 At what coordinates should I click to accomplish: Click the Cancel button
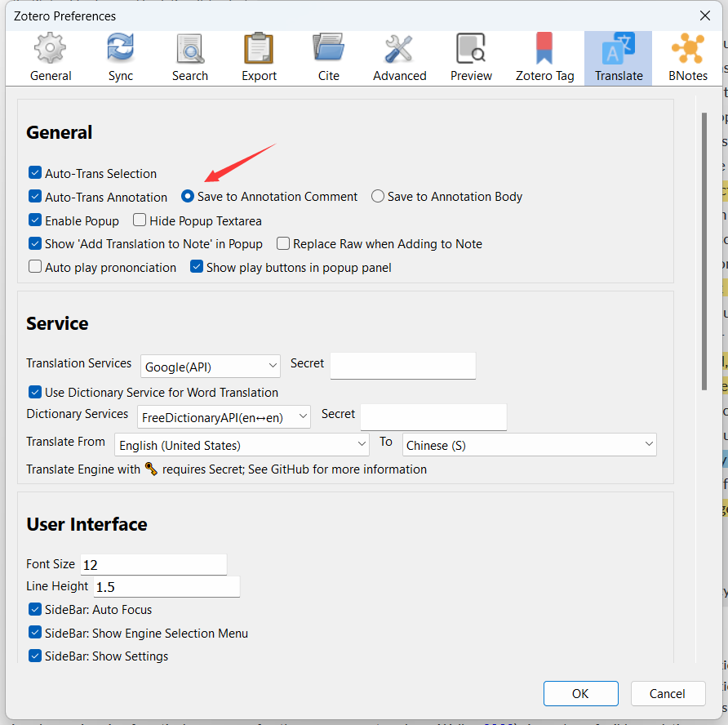pos(668,693)
